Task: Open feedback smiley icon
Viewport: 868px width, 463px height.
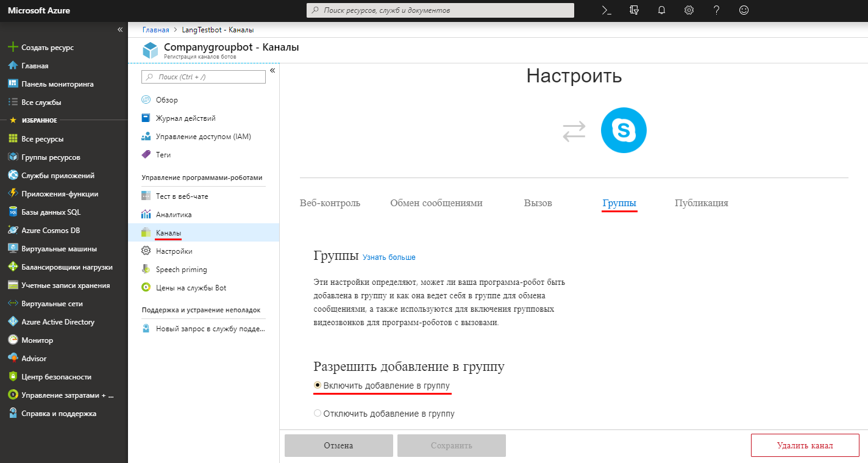Action: [x=743, y=10]
